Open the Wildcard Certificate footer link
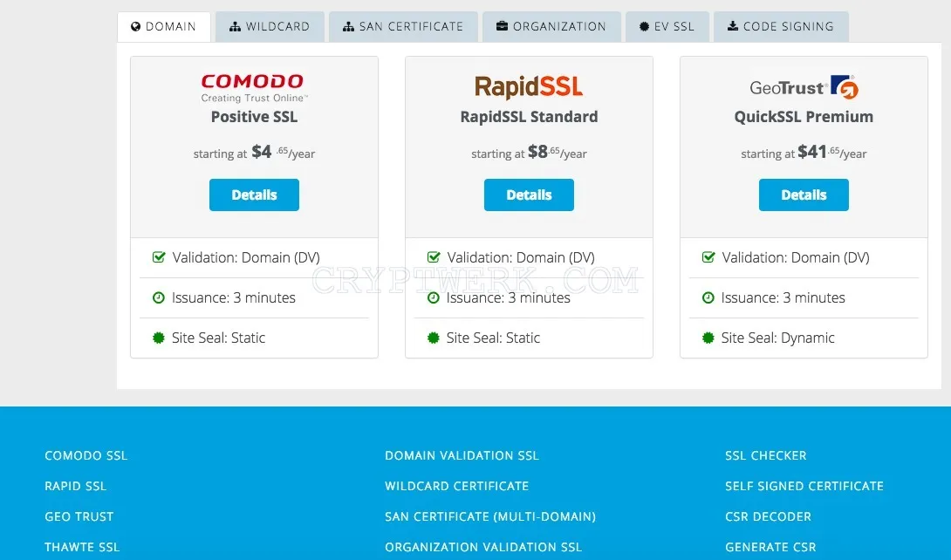 point(456,486)
